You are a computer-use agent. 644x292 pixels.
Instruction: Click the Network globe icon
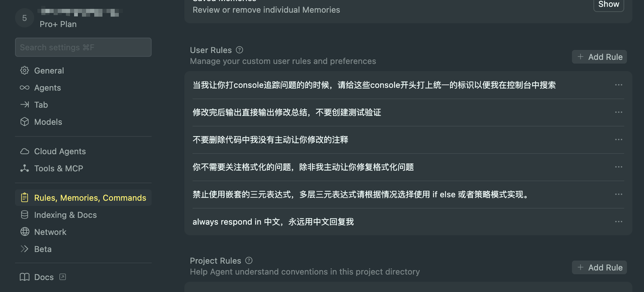click(24, 232)
